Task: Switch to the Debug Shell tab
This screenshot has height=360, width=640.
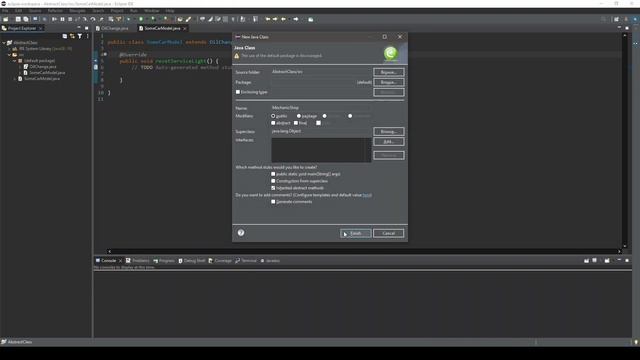Action: (192, 260)
